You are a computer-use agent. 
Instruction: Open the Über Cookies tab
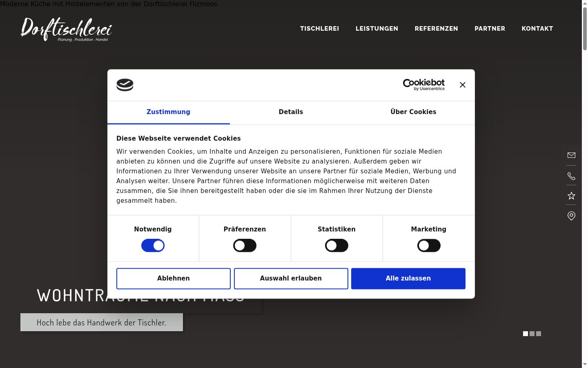click(x=413, y=112)
